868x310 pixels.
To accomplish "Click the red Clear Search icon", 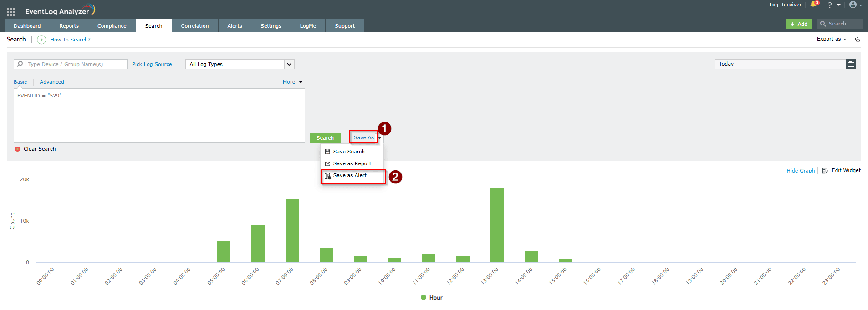I will tap(18, 149).
